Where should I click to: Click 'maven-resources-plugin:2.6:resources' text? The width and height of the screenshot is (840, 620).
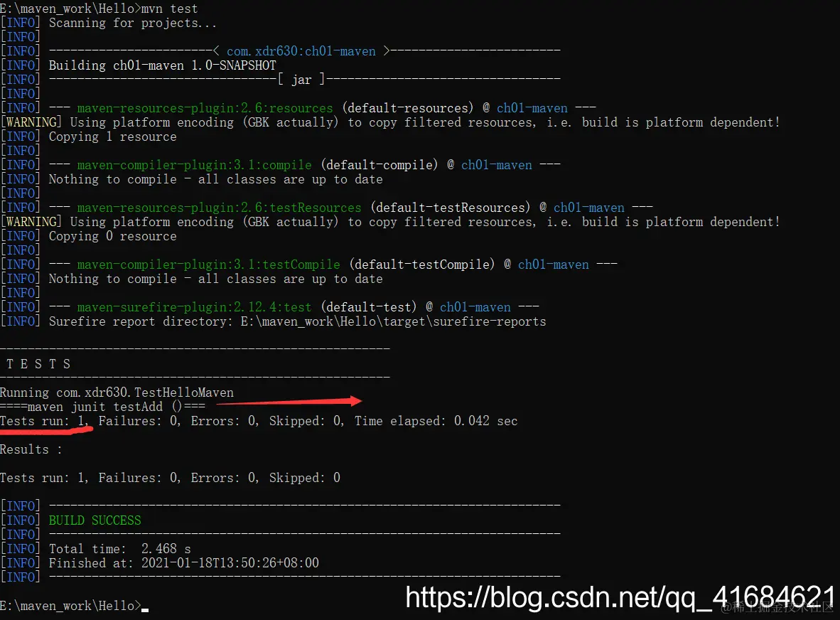click(205, 108)
